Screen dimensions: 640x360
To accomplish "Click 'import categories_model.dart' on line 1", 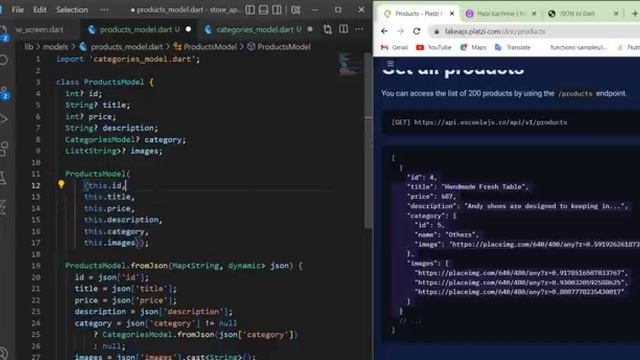I will (128, 59).
